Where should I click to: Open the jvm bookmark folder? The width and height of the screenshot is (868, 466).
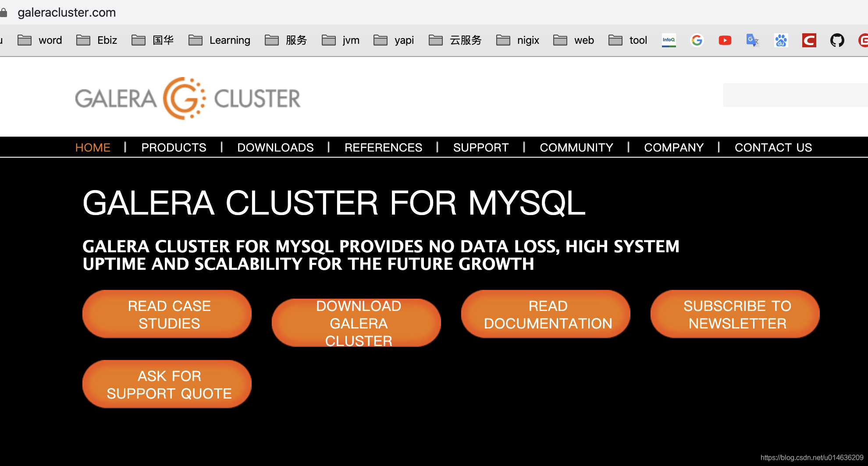pyautogui.click(x=341, y=40)
